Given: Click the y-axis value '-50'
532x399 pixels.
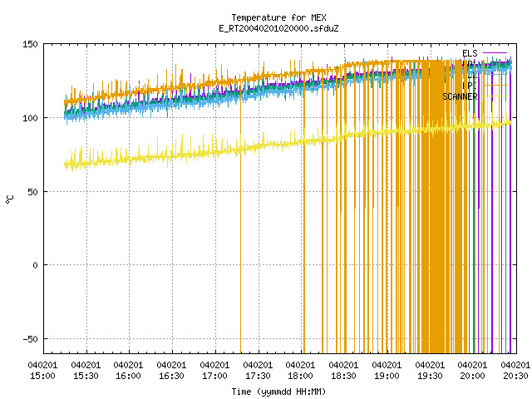Looking at the screenshot, I should pos(30,339).
